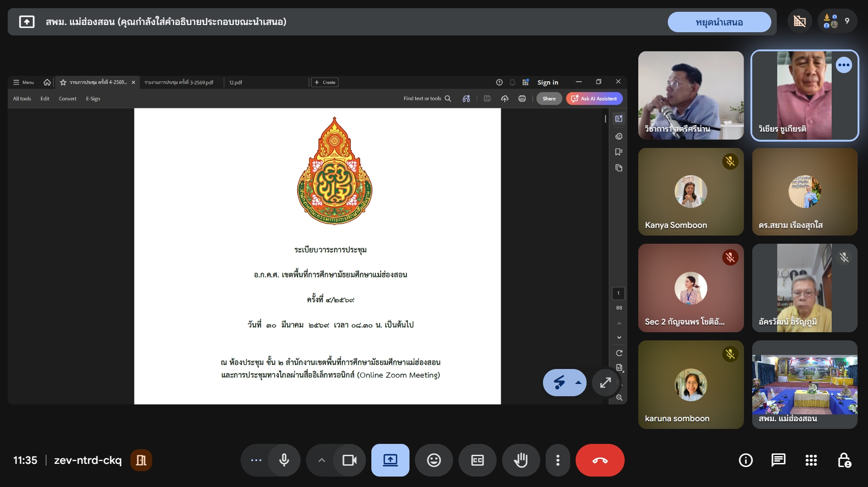Open the Bookmarks panel in the right sidebar
868x487 pixels.
(619, 152)
